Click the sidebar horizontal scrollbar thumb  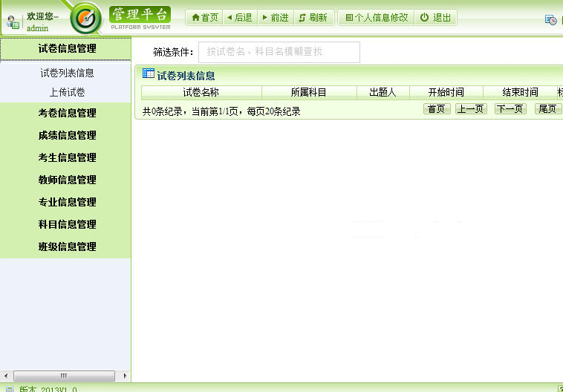[x=64, y=376]
